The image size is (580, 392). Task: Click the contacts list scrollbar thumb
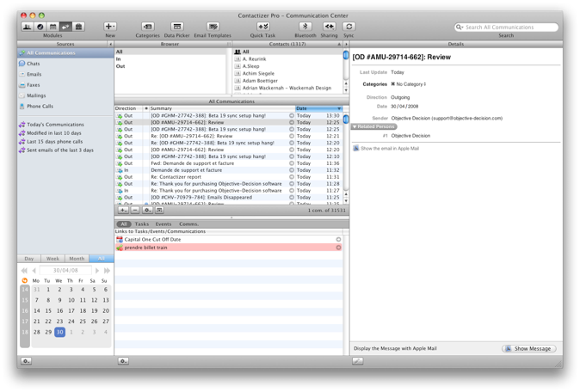coord(346,55)
